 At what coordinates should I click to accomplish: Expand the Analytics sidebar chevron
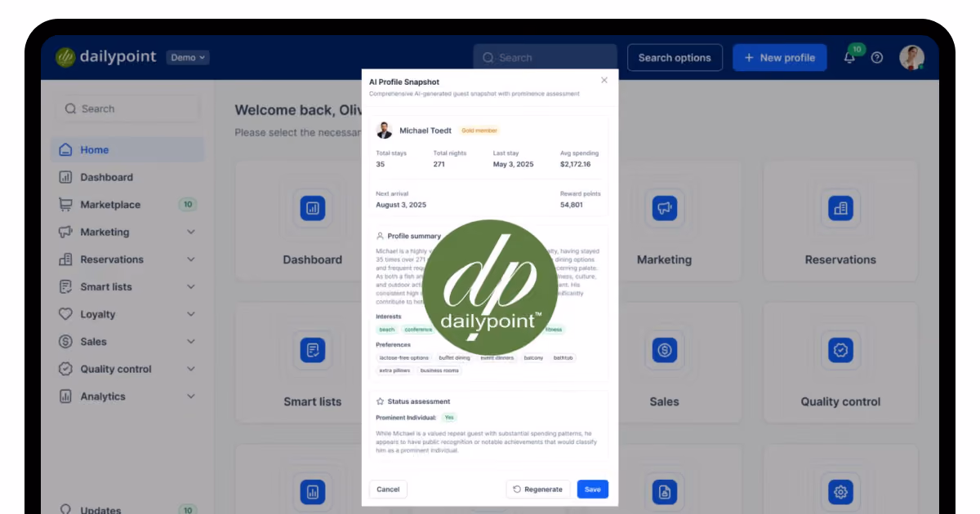coord(191,397)
